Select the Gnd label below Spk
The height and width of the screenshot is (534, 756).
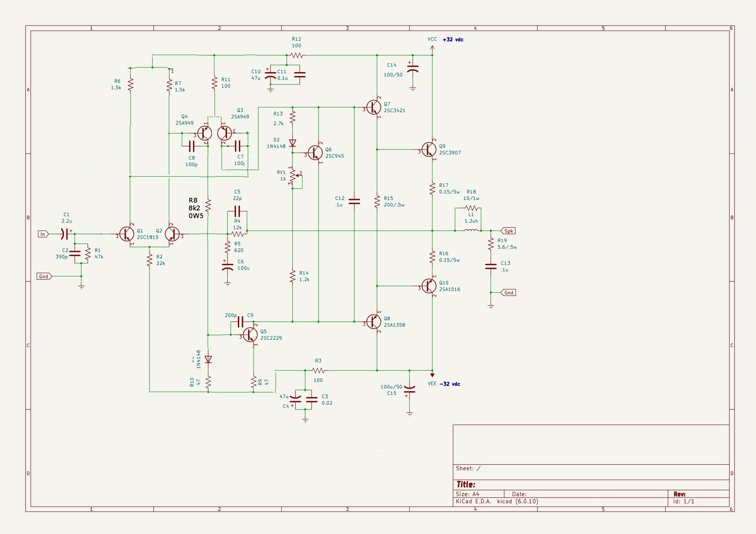click(508, 292)
